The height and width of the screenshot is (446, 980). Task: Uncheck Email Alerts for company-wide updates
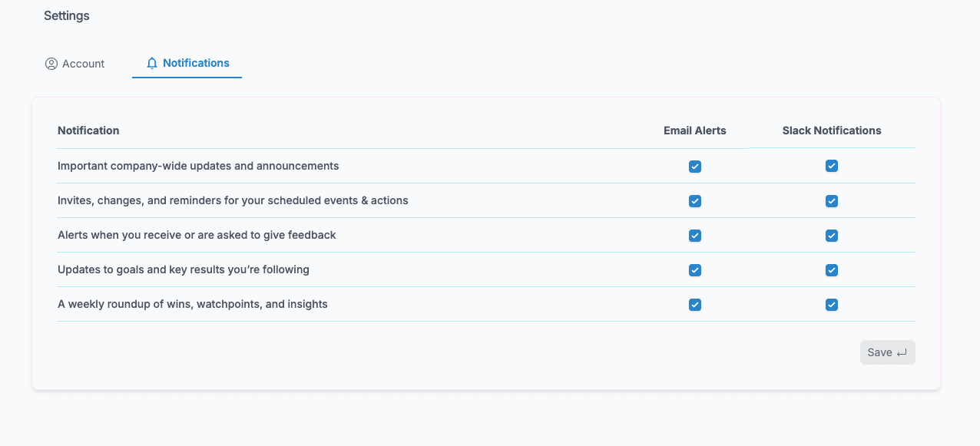tap(695, 167)
